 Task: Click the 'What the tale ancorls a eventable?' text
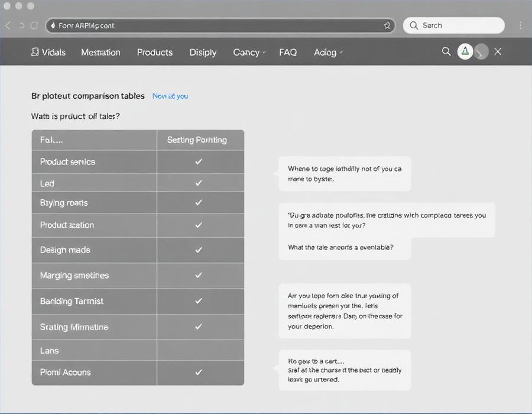[340, 247]
